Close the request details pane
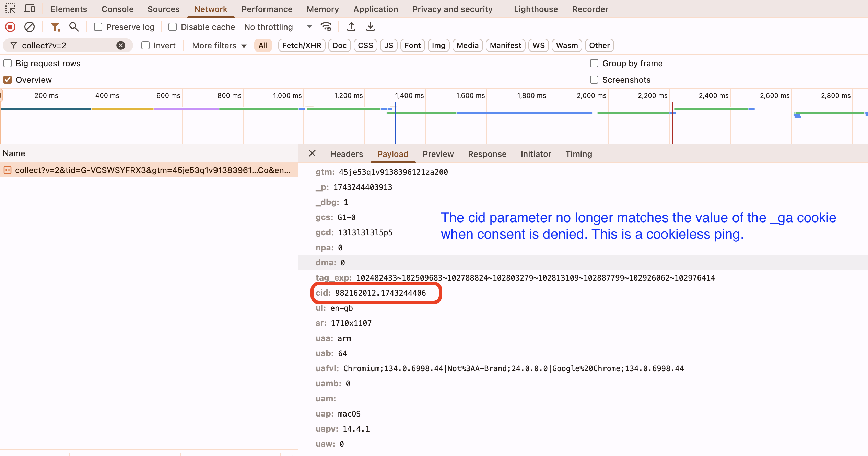 pos(312,153)
